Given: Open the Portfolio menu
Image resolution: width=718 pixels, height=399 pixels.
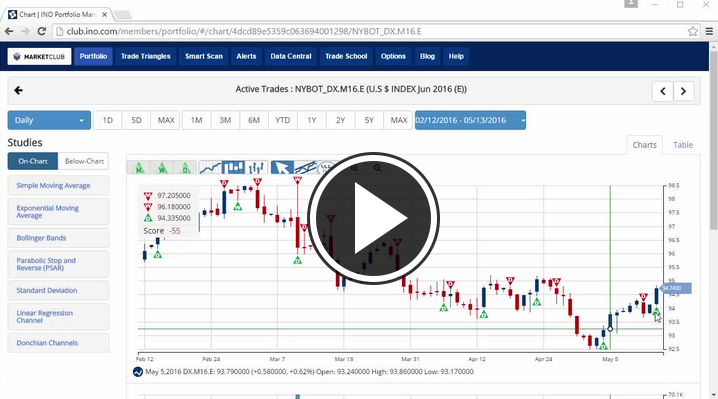Looking at the screenshot, I should coord(93,56).
